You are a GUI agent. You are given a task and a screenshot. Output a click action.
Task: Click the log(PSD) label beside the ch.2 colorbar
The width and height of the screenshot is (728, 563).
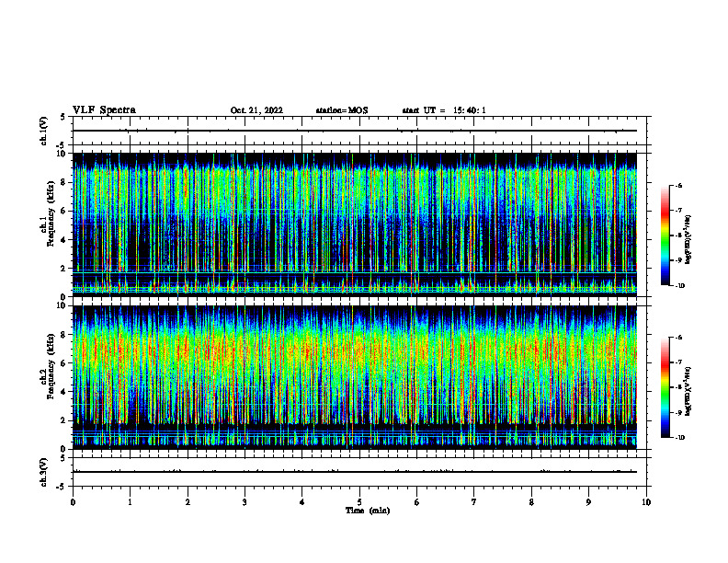tap(688, 391)
